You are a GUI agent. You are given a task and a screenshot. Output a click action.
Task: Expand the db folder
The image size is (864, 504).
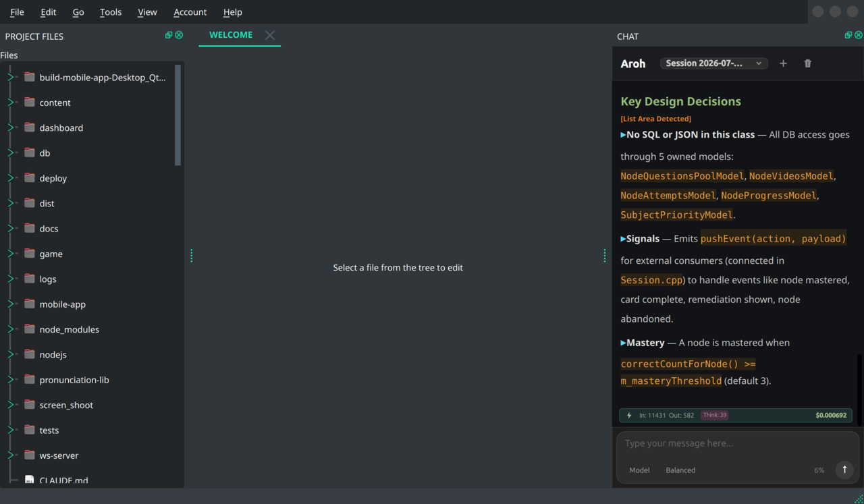[11, 152]
